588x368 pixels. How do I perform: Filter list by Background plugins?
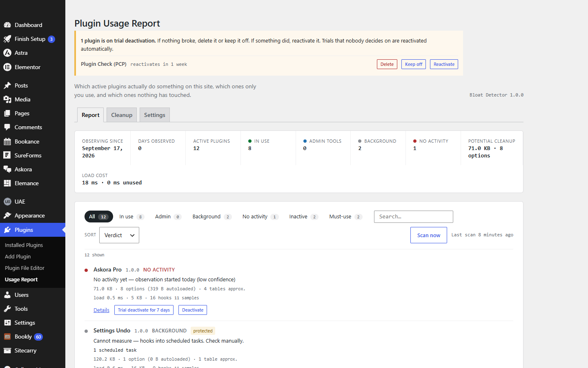[212, 217]
